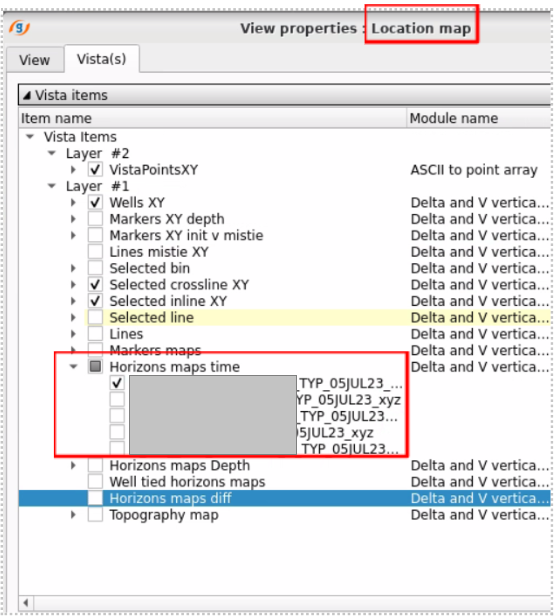The width and height of the screenshot is (560, 616).
Task: Check the Selected line checkbox
Action: coord(95,317)
